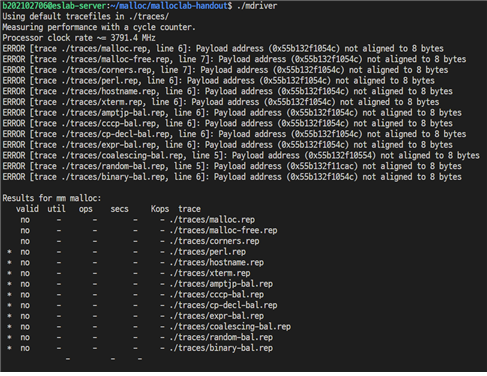Click the 'trace' column header

point(189,209)
